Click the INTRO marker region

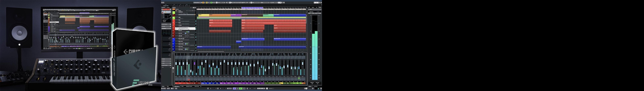tap(204, 15)
